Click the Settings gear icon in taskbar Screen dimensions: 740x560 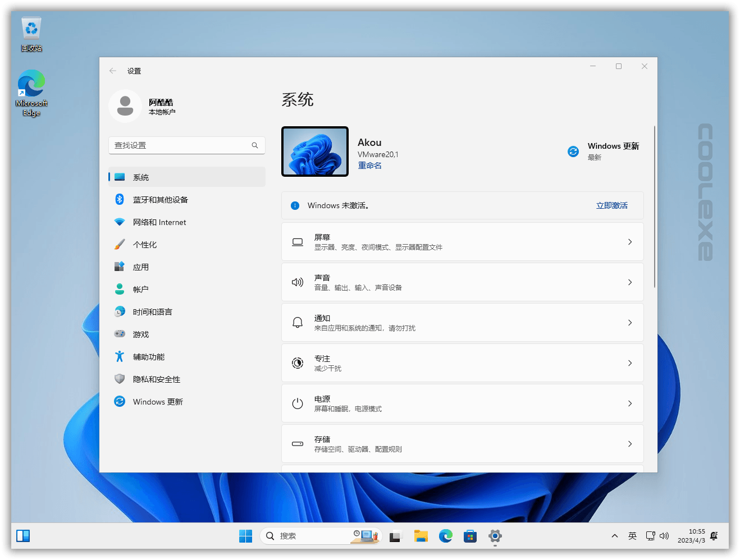pyautogui.click(x=495, y=536)
